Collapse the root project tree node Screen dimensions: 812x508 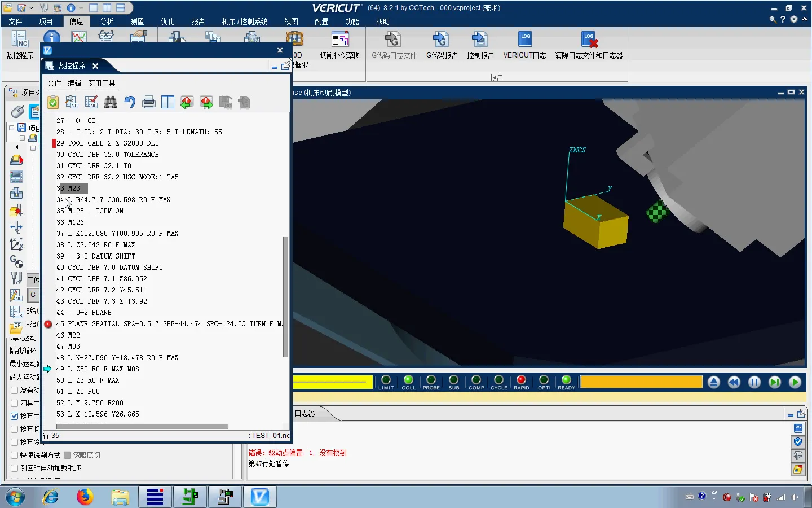[x=11, y=128]
